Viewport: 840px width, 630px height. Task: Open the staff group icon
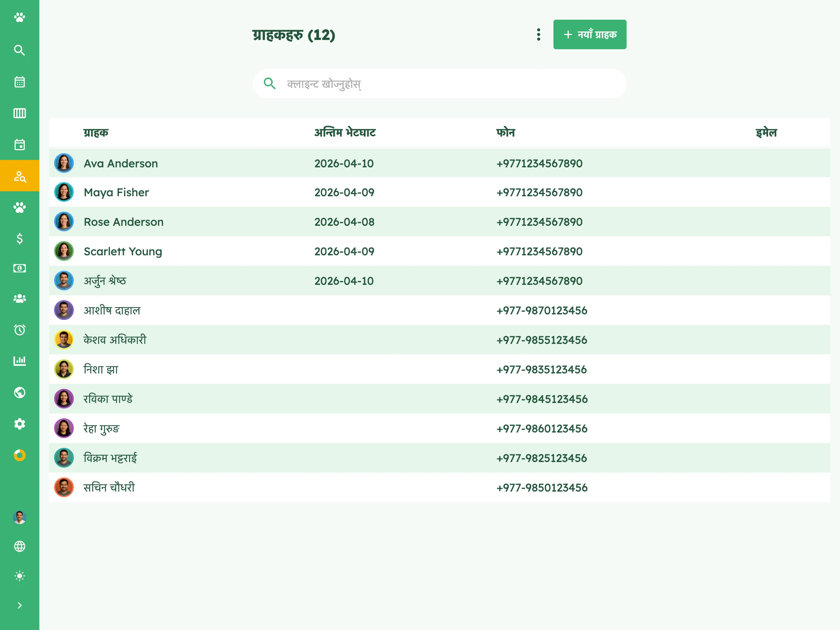click(19, 299)
